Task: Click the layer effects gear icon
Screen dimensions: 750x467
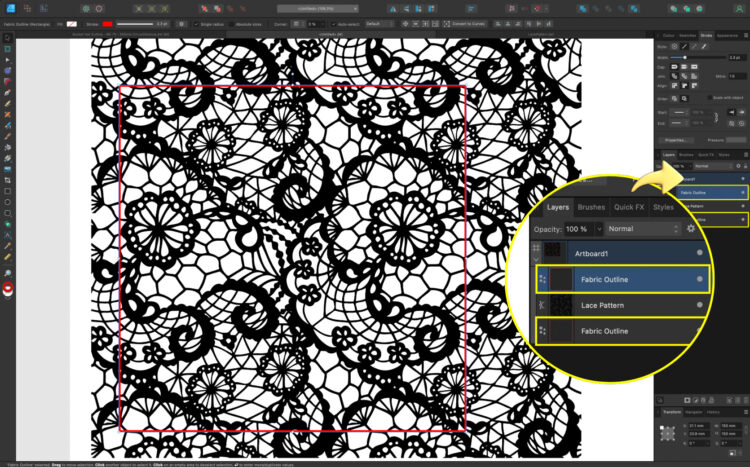Action: [691, 228]
